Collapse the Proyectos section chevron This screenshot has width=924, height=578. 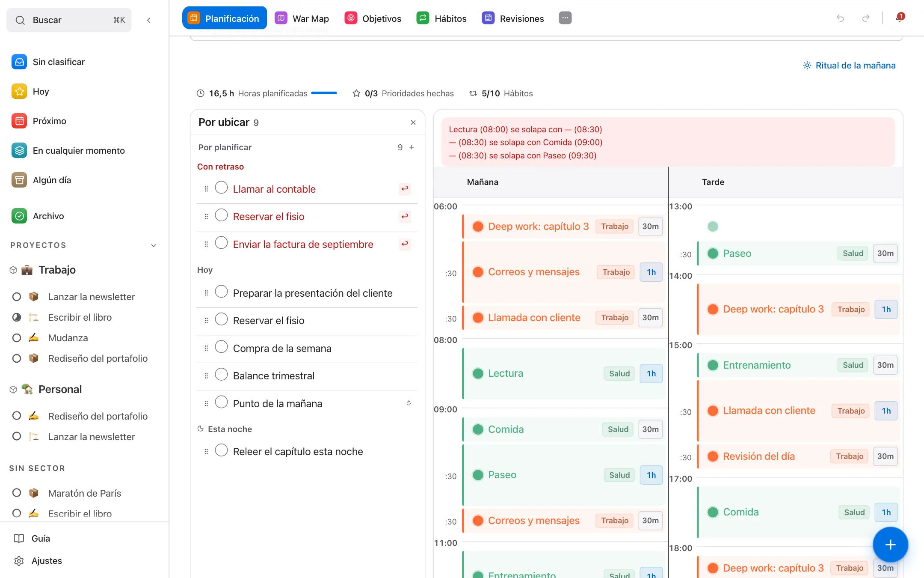coord(154,245)
